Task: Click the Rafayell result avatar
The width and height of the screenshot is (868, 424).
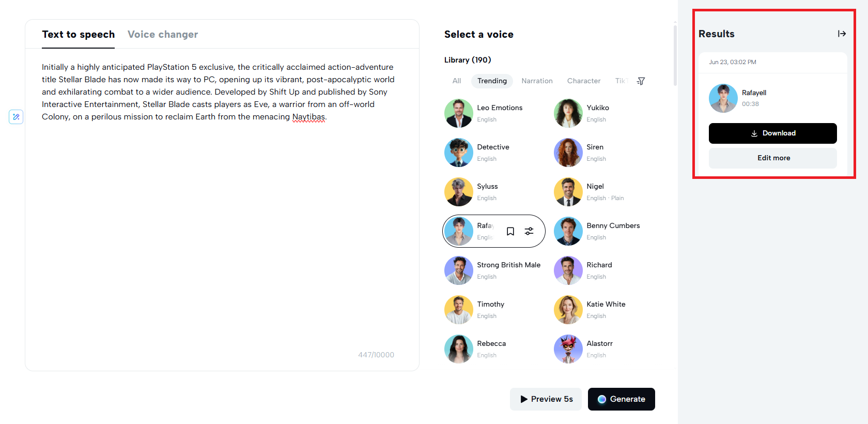Action: (723, 98)
